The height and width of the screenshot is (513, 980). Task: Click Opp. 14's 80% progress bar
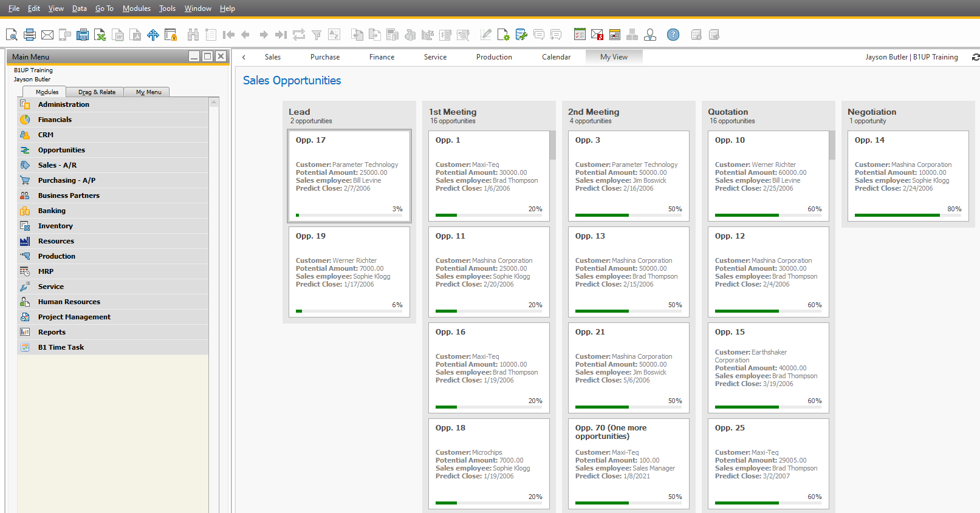point(908,215)
